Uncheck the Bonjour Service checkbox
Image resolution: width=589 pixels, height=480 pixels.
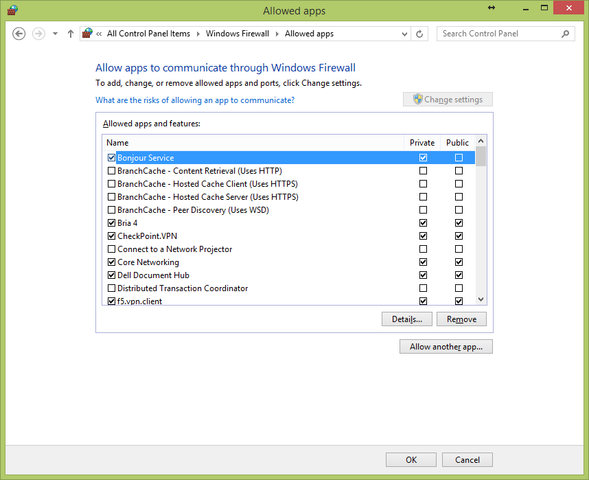[x=111, y=158]
